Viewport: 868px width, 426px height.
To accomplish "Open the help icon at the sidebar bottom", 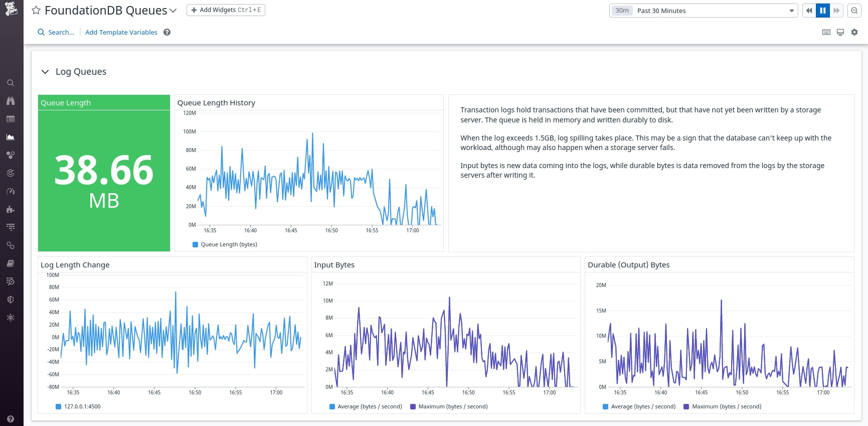I will point(11,419).
